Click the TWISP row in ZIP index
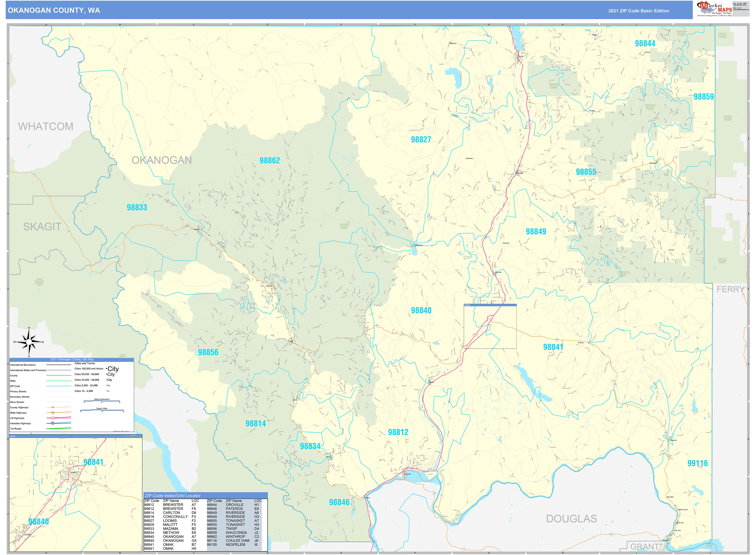Viewport: 756px width, 555px height. [233, 529]
